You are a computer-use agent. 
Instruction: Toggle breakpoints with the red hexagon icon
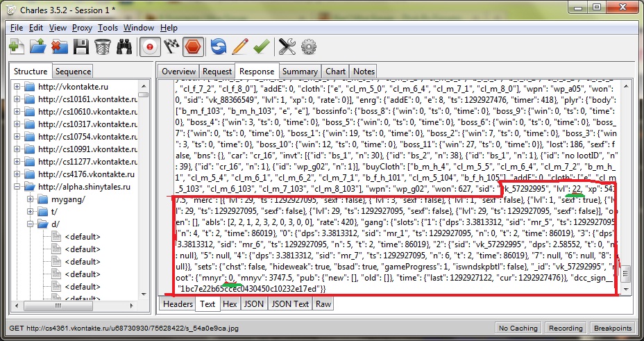coord(194,47)
